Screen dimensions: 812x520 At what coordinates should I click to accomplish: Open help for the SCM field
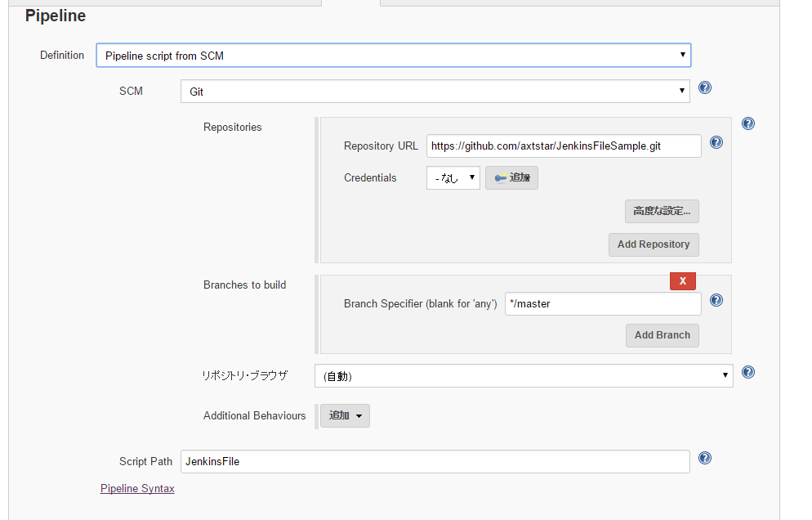(705, 87)
